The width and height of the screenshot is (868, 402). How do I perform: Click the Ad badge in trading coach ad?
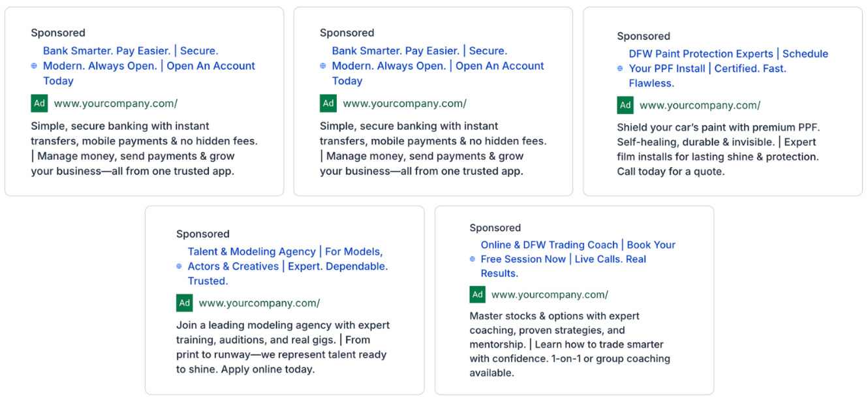click(x=478, y=294)
